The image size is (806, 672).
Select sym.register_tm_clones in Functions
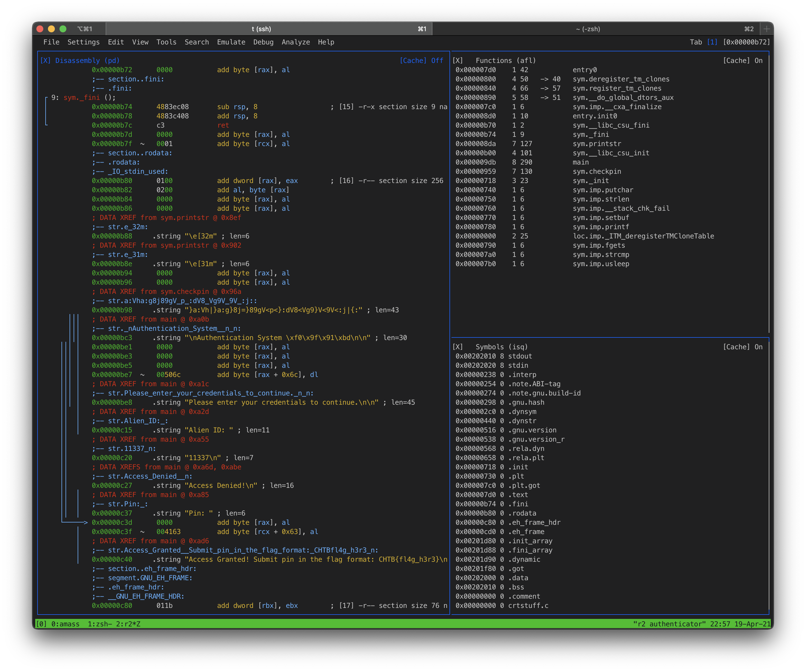click(558, 88)
